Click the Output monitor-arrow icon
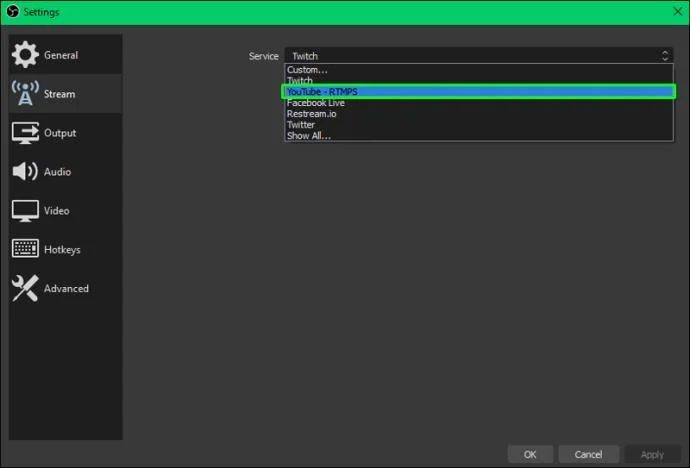 click(25, 133)
